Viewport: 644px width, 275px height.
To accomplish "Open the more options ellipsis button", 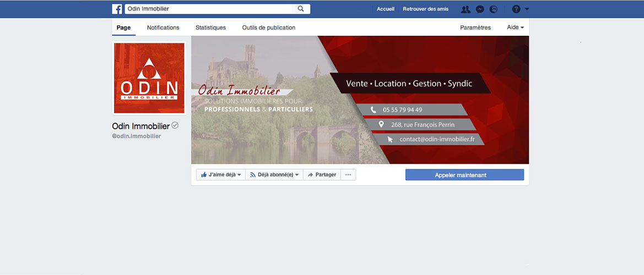I will 348,174.
